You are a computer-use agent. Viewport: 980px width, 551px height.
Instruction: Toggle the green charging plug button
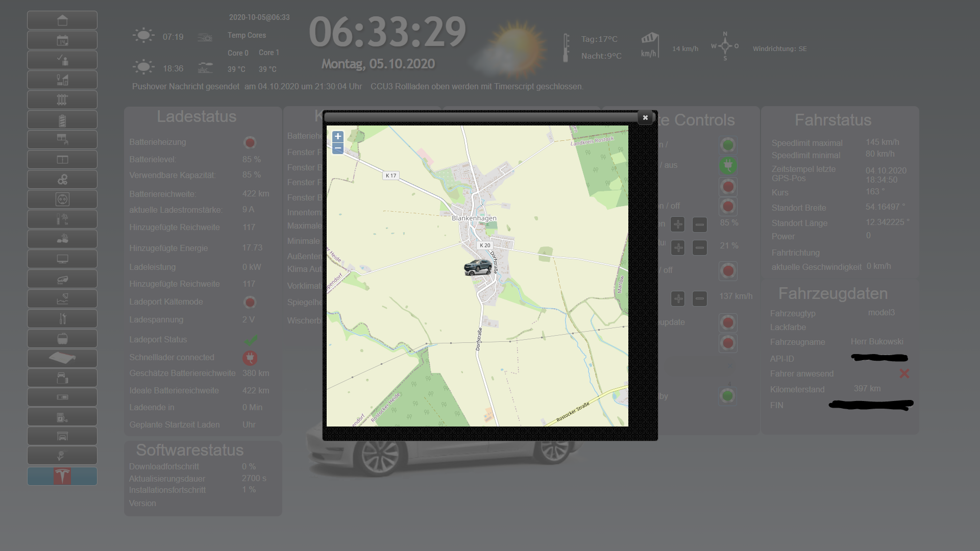728,165
